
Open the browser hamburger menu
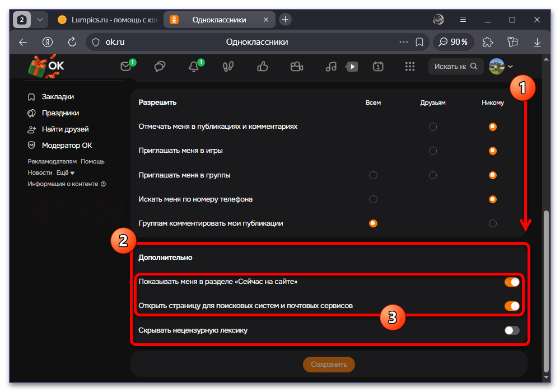tap(463, 20)
